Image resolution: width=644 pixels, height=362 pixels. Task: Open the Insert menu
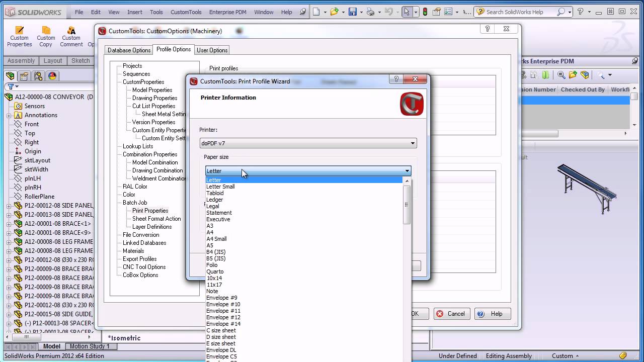tap(135, 12)
